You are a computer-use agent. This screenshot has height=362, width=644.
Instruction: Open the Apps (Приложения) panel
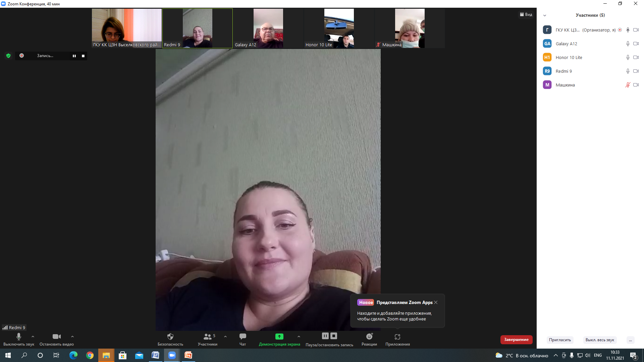point(397,339)
